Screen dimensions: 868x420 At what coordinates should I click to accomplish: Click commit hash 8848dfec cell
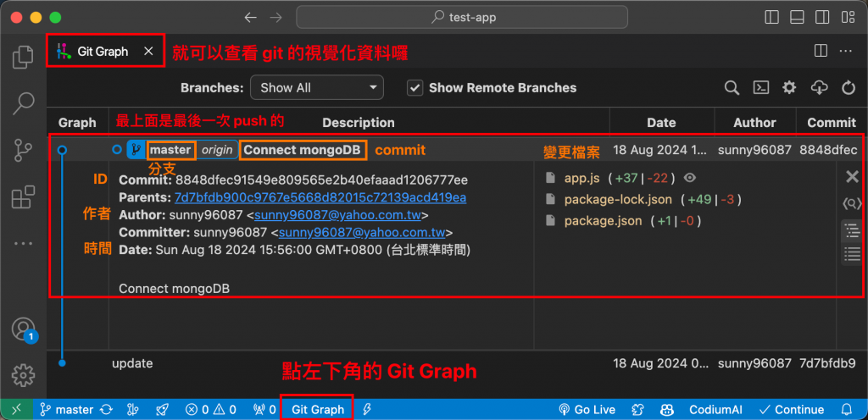coord(828,150)
